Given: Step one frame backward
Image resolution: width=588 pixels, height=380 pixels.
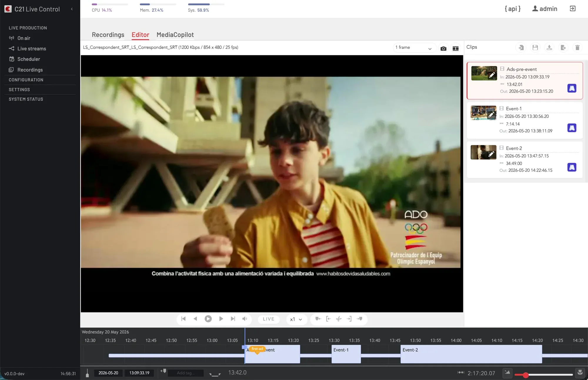Looking at the screenshot, I should click(x=195, y=319).
